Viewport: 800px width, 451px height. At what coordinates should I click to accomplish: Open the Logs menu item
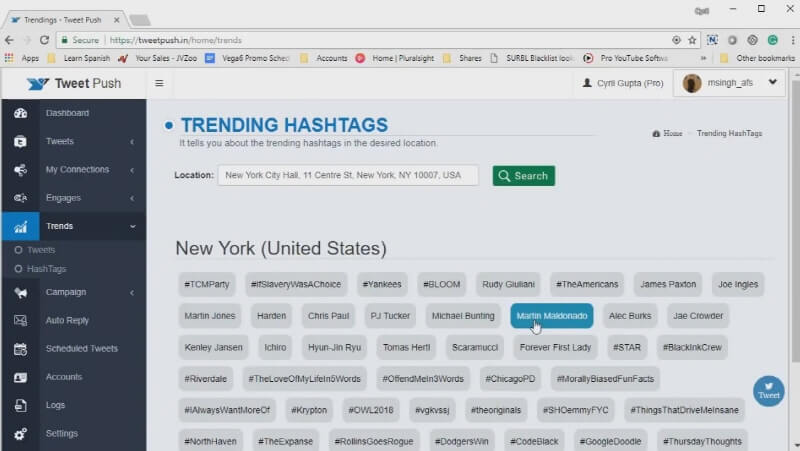coord(56,405)
